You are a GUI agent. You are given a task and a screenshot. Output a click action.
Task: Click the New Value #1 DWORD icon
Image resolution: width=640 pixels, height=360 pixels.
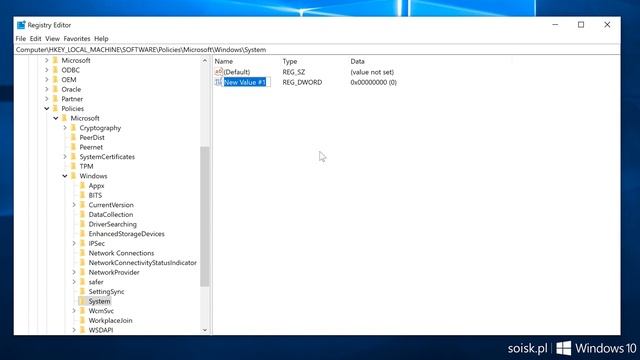pyautogui.click(x=219, y=82)
